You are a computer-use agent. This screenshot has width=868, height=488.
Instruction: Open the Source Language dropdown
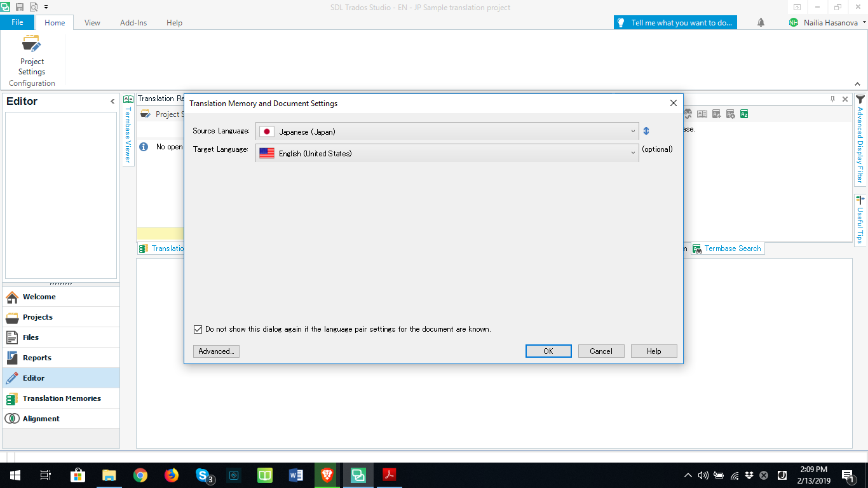point(632,131)
